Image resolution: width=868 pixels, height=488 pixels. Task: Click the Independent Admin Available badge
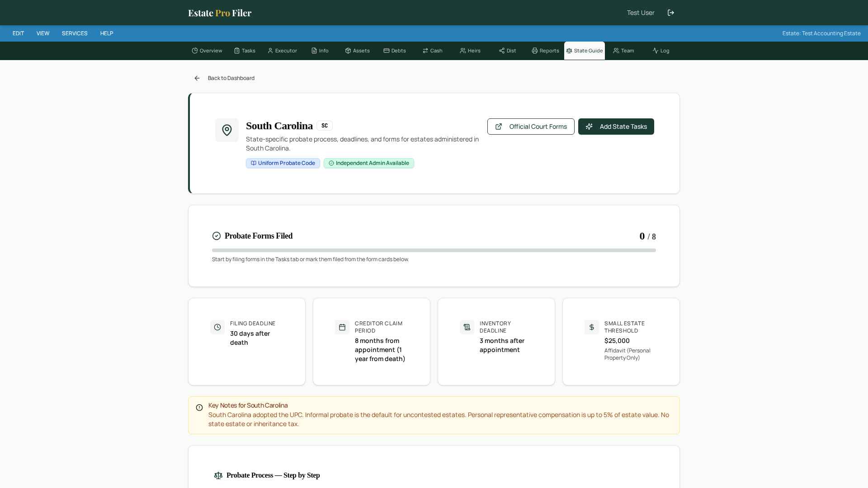tap(369, 163)
